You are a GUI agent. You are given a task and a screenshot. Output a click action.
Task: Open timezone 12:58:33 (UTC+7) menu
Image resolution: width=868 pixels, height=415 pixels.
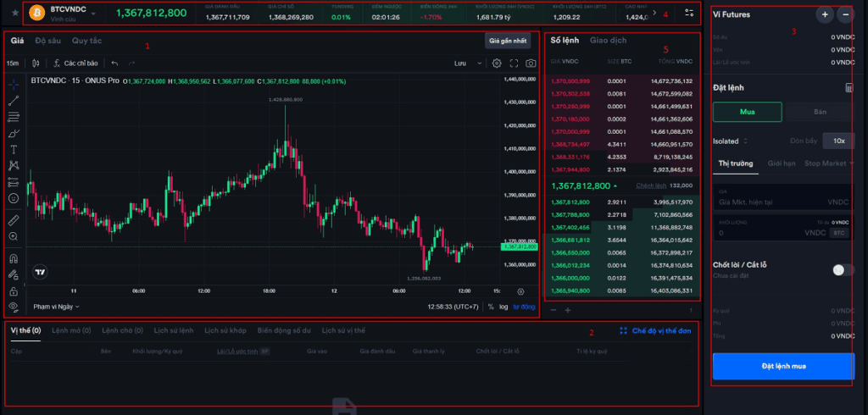point(453,307)
